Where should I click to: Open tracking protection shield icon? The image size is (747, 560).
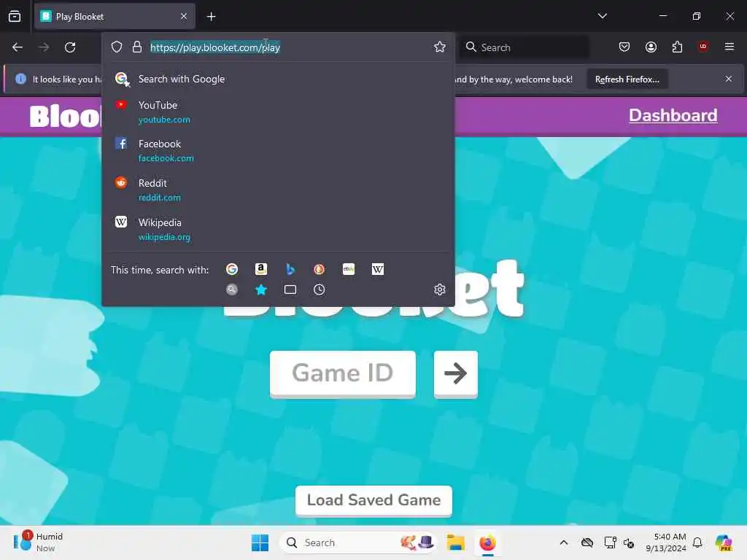pos(117,47)
